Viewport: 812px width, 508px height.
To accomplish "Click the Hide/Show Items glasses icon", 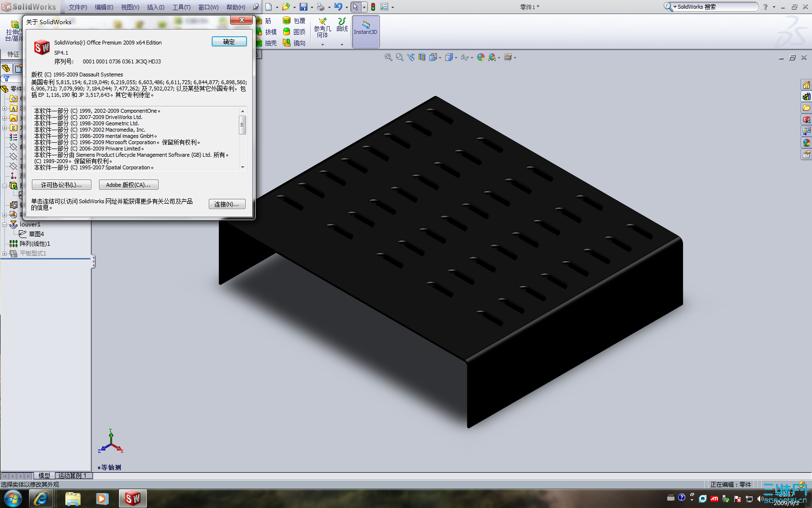I will 464,57.
